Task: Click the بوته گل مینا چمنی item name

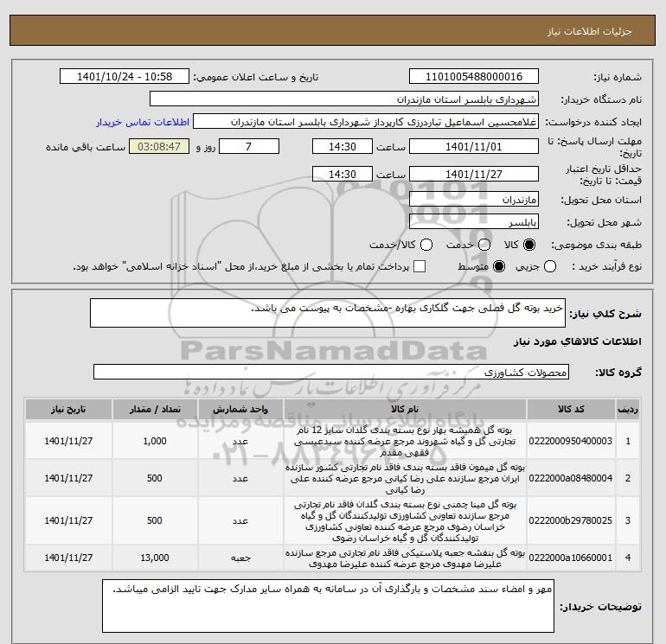Action: [x=405, y=521]
